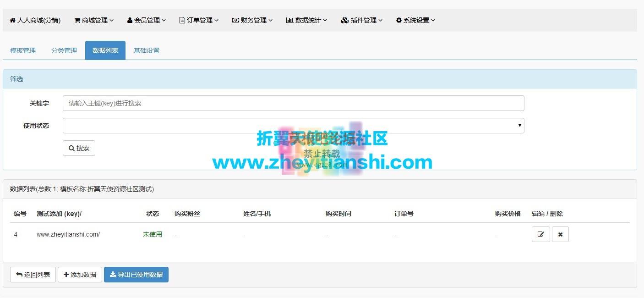Click the home icon 人人商城(分销)
This screenshot has height=298, width=644.
tap(35, 20)
